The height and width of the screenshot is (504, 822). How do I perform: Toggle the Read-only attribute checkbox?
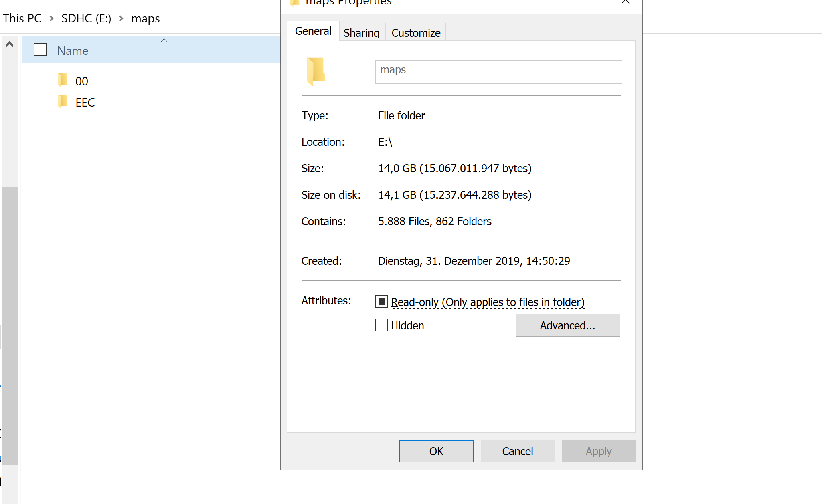(x=381, y=302)
